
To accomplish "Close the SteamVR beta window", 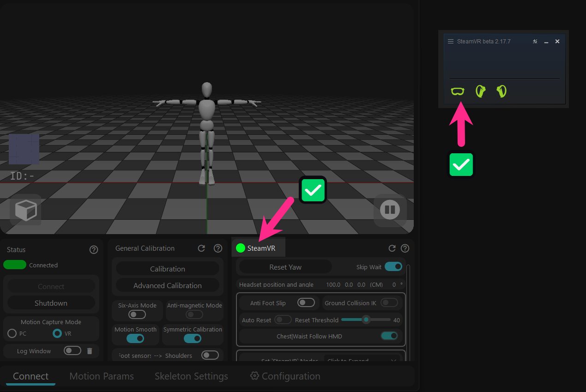I will pos(557,41).
